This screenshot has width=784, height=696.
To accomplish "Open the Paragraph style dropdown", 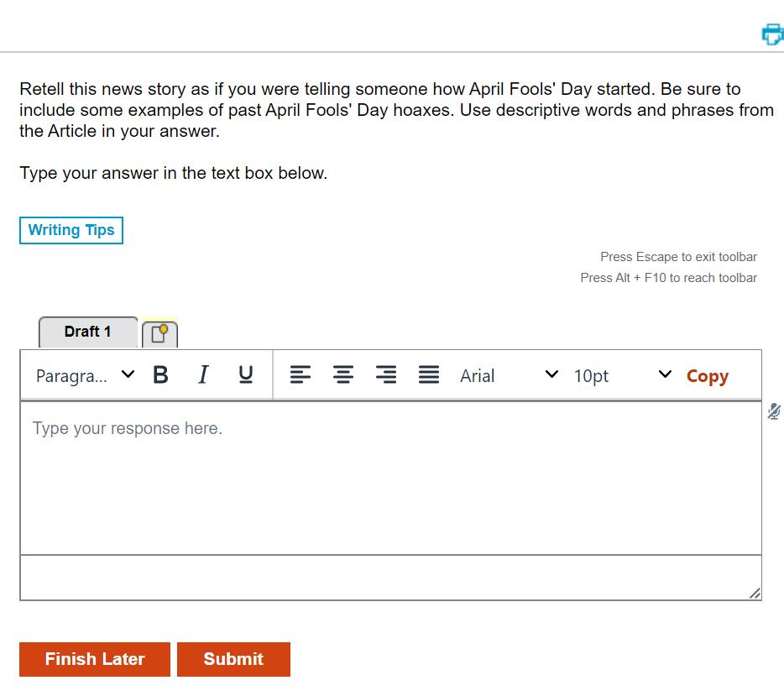I will 85,375.
